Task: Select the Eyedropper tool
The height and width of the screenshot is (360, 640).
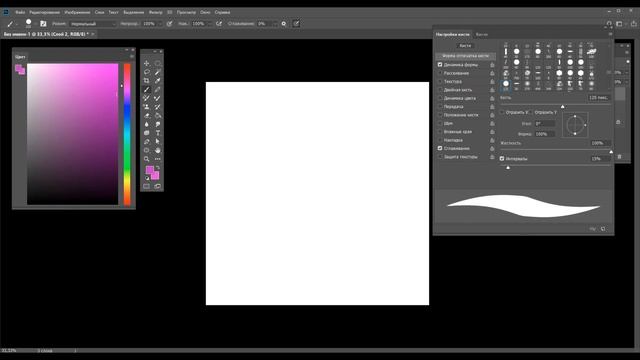Action: 158,80
